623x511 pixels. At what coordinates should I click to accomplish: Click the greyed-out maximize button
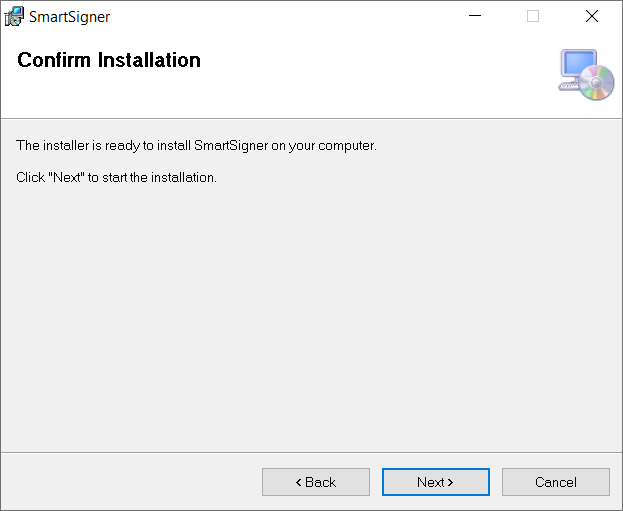click(x=533, y=16)
